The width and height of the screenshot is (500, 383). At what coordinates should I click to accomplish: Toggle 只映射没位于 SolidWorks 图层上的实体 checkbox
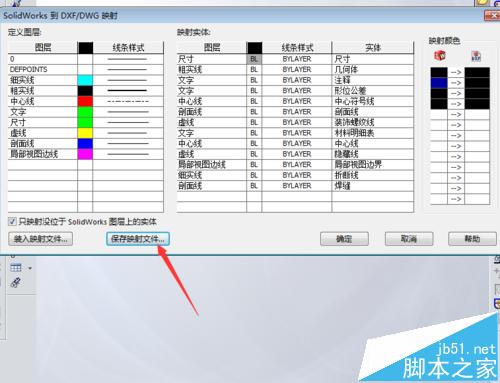[12, 221]
